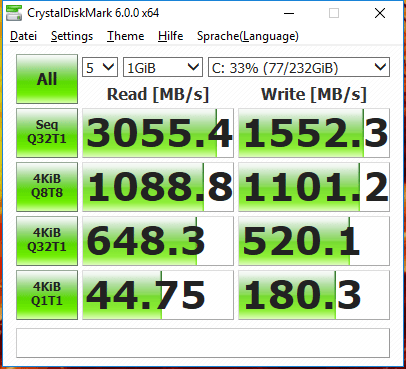Click the empty comment field at bottom
Viewport: 406px width, 369px height.
203,343
